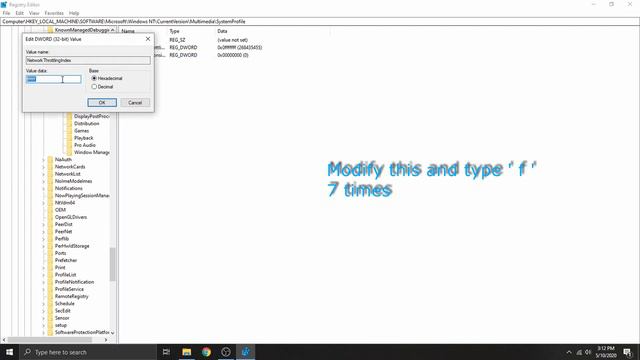Image resolution: width=640 pixels, height=360 pixels.
Task: Close the Edit DWORD dialog with X
Action: 148,39
